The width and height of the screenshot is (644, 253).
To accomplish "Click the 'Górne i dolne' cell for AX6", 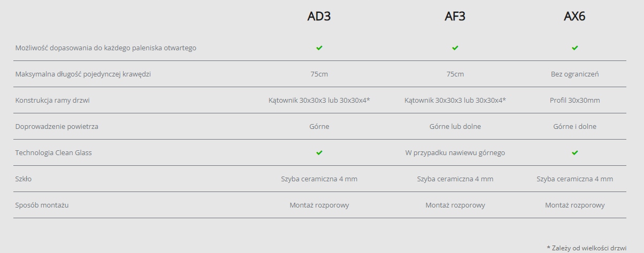I will (574, 126).
